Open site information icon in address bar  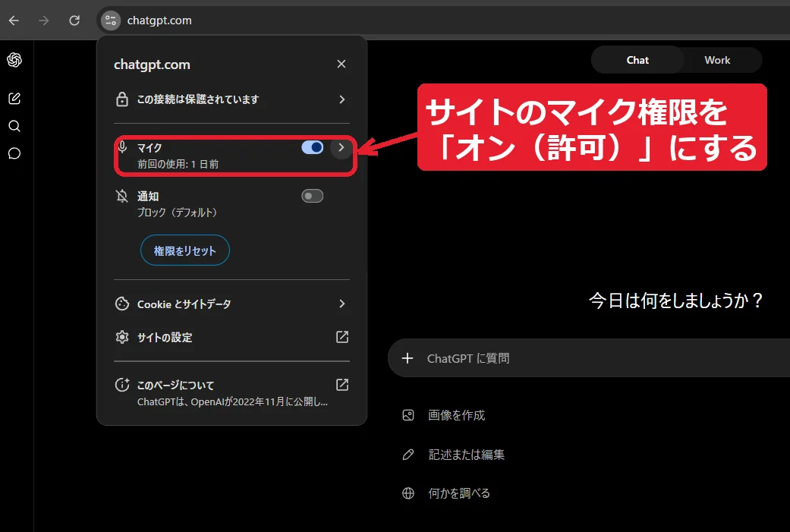point(111,20)
